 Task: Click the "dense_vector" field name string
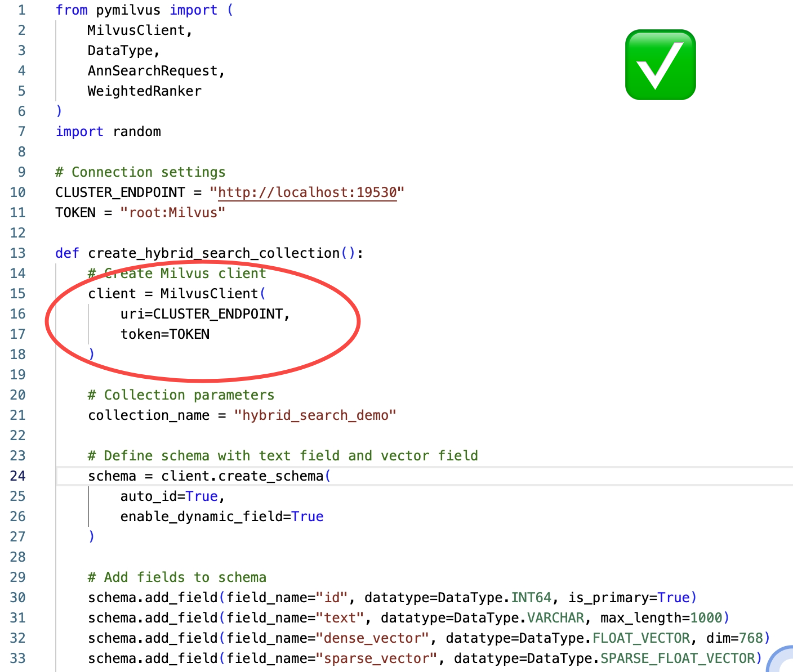(373, 638)
